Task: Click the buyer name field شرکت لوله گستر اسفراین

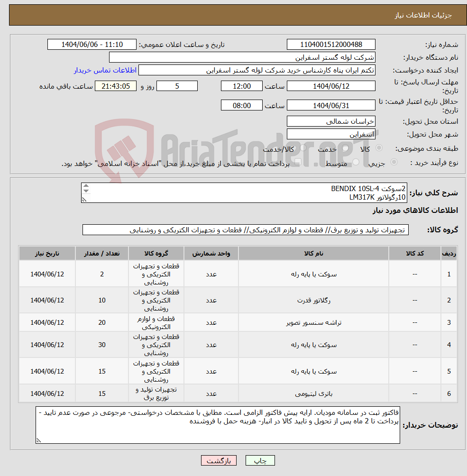Action: pos(242,57)
